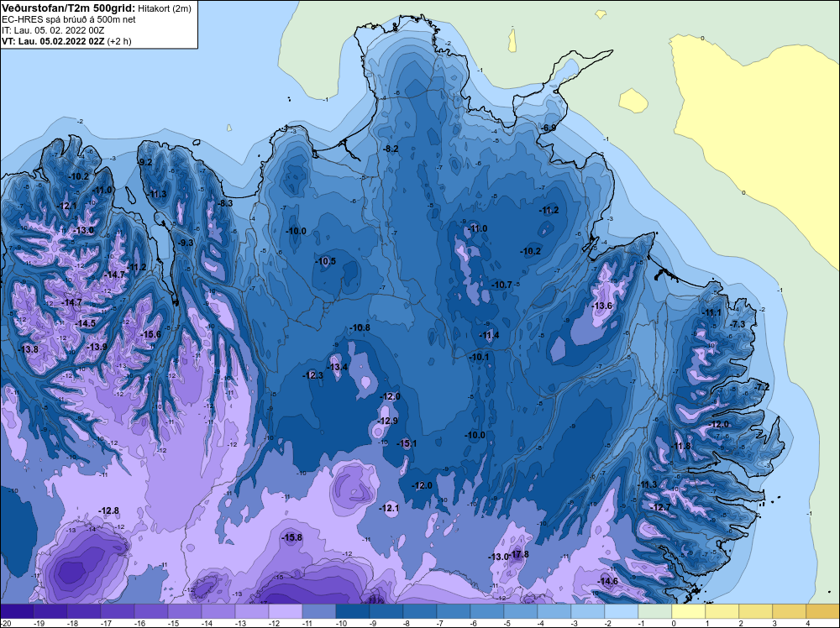This screenshot has width=840, height=628.
Task: Click legend swatch between -16 and -15
Action: 151,612
